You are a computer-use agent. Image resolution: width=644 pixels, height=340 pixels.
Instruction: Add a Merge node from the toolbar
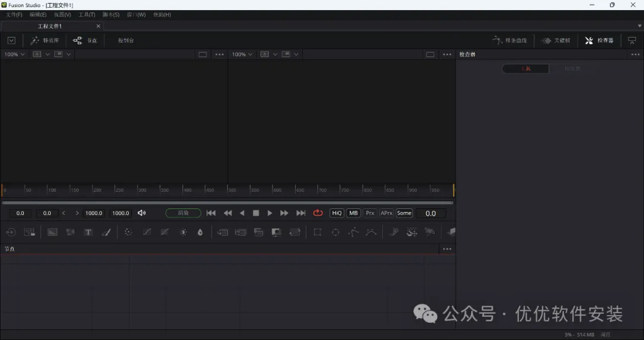pyautogui.click(x=222, y=232)
